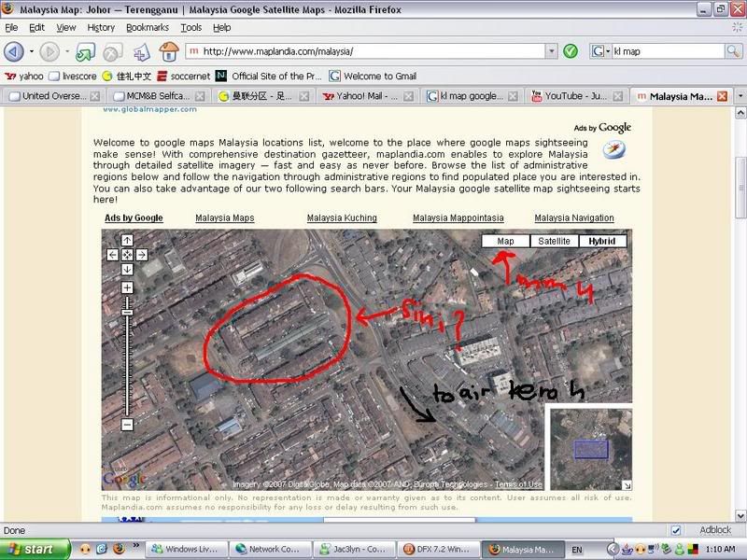Click the Firefox Back navigation button
This screenshot has height=560, width=747.
(14, 51)
